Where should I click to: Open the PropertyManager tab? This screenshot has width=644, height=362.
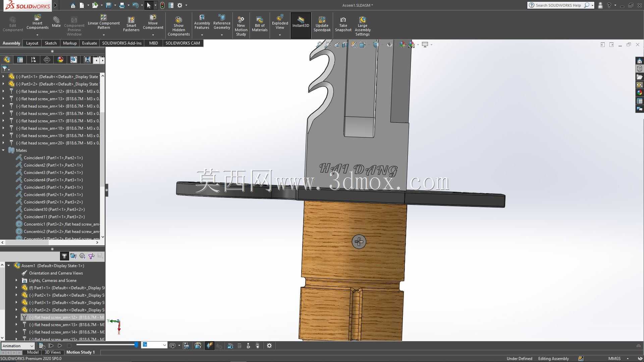click(x=20, y=60)
